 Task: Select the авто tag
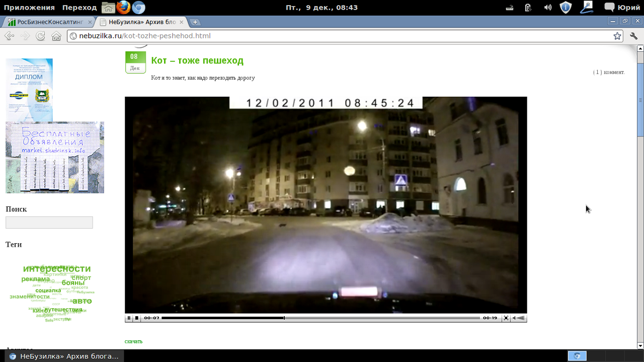82,301
